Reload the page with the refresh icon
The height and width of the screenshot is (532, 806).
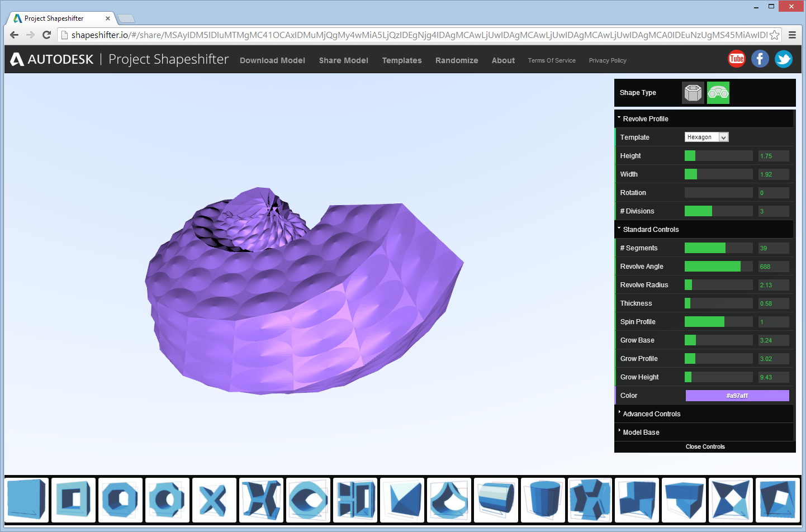coord(47,35)
